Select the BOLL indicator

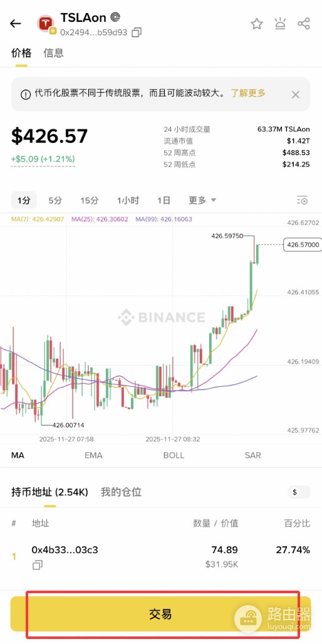[x=174, y=455]
